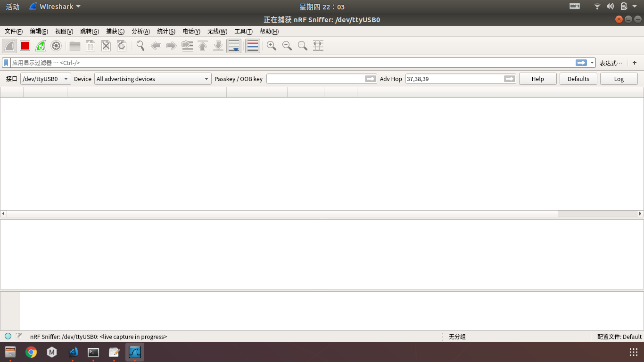Reload this capture file icon

(122, 46)
